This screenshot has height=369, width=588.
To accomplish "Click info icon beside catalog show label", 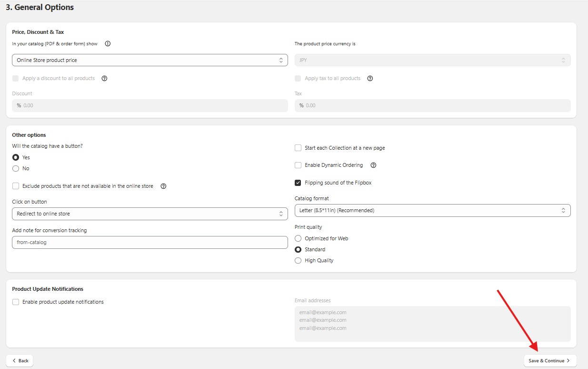I will click(108, 44).
